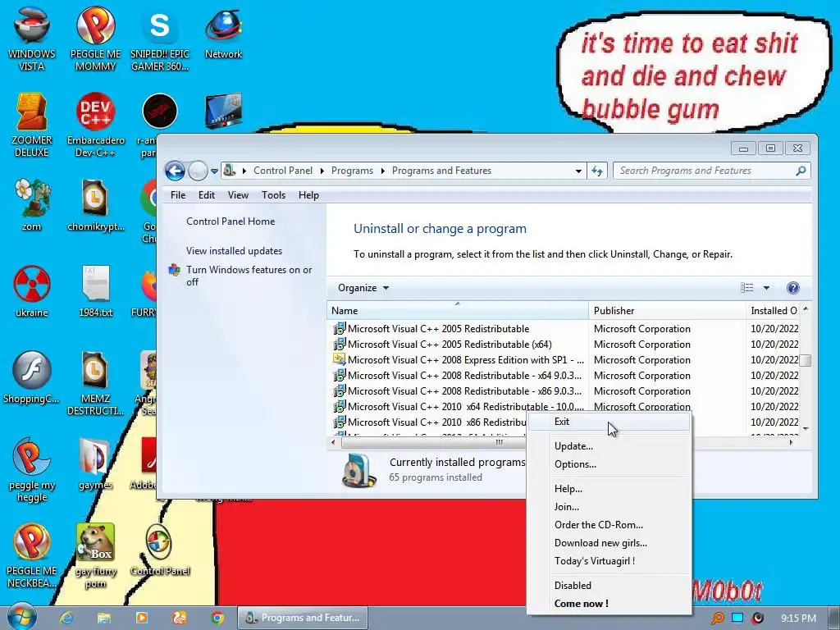Choose Order the CD-Rom... menu entry
This screenshot has height=630, width=840.
[609, 524]
